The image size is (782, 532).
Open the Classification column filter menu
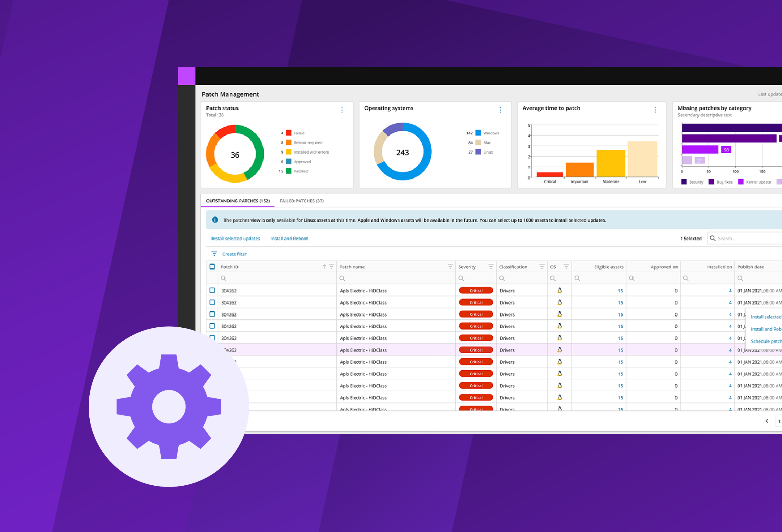pyautogui.click(x=542, y=266)
